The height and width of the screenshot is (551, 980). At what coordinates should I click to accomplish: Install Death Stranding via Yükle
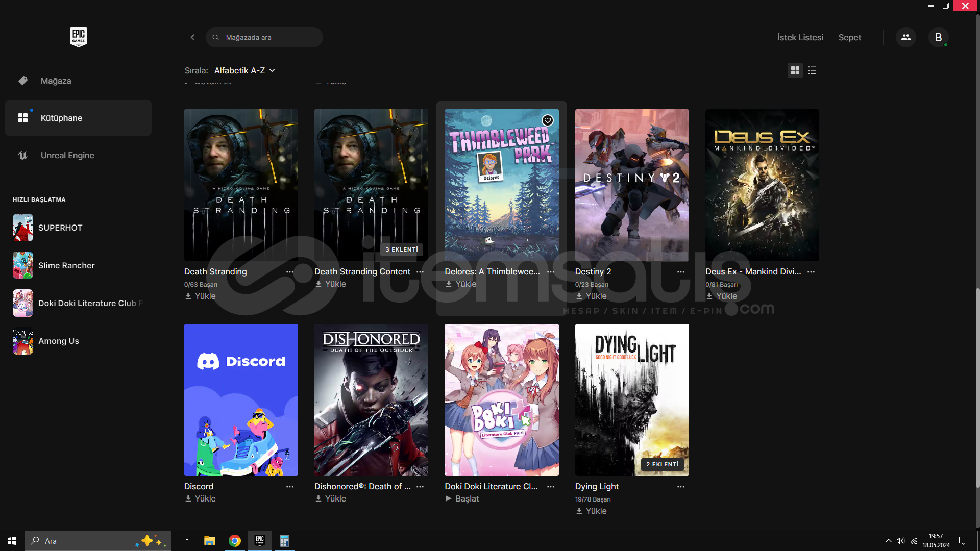click(200, 296)
